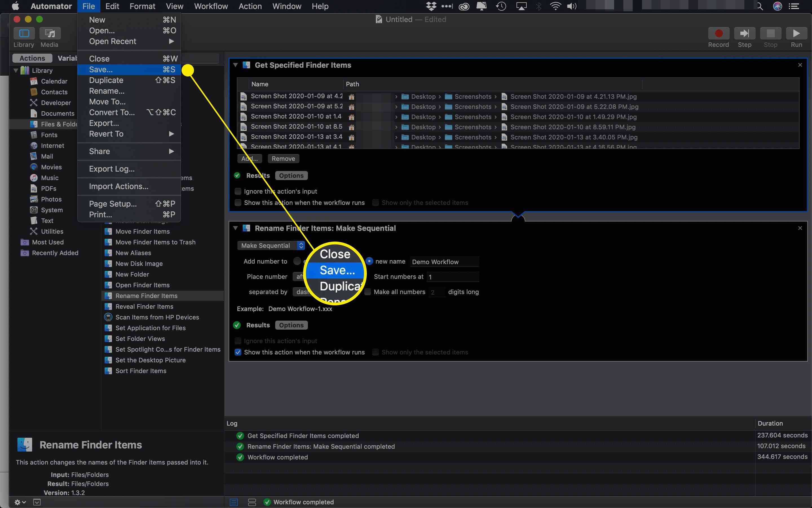Select the new name radio button
The height and width of the screenshot is (508, 812).
(369, 261)
